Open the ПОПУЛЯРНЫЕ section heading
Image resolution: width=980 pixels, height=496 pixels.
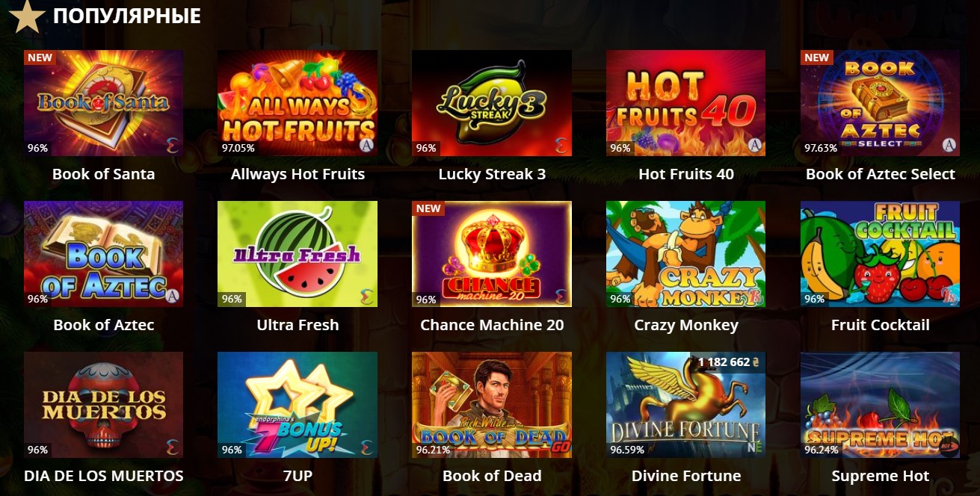click(x=127, y=16)
